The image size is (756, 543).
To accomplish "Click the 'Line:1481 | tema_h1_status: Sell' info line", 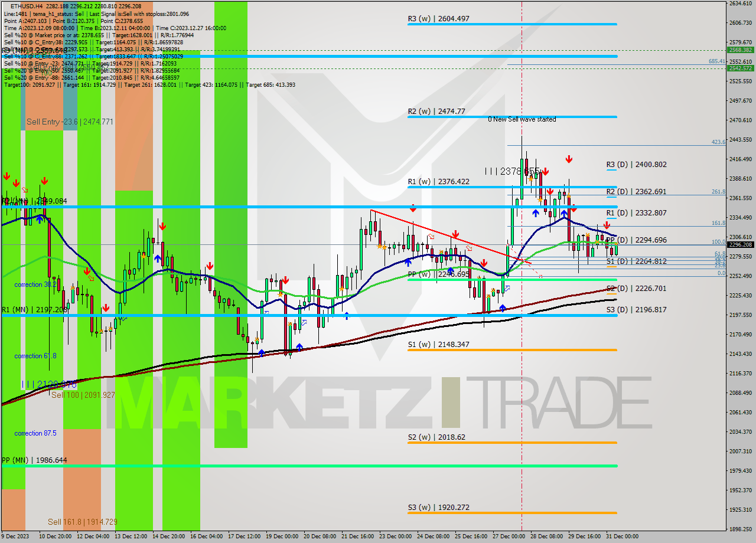I will [x=97, y=14].
